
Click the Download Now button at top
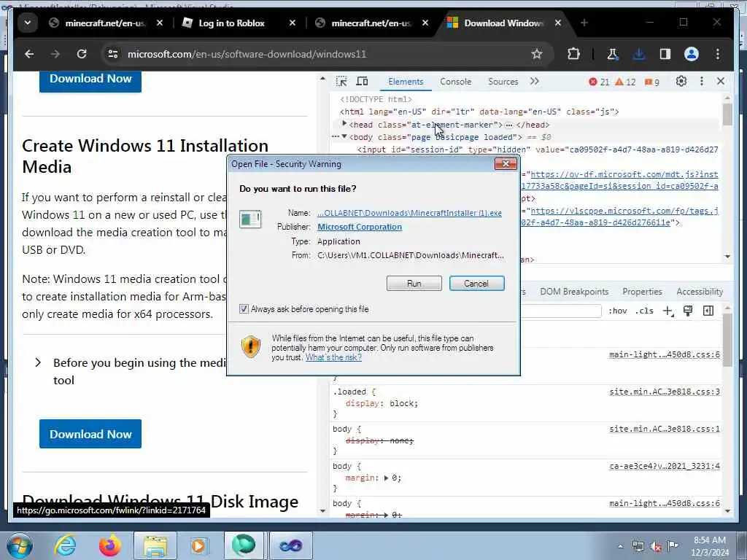coord(90,79)
